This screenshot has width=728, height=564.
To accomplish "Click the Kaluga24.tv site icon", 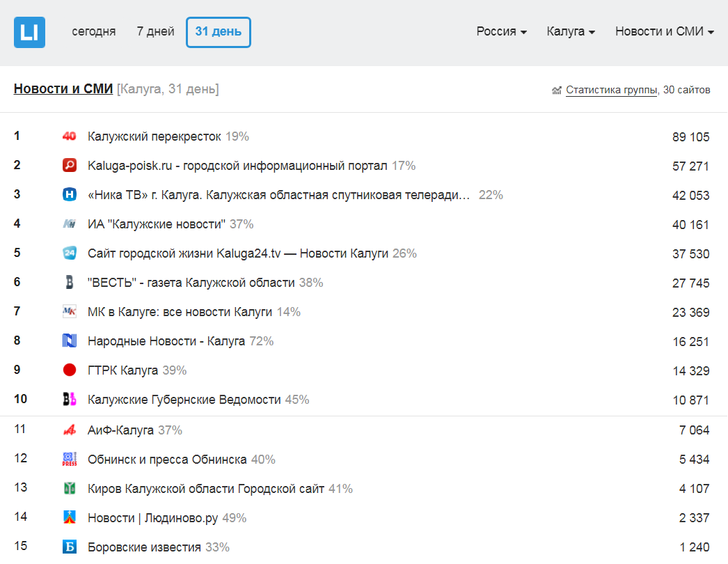I will click(69, 253).
